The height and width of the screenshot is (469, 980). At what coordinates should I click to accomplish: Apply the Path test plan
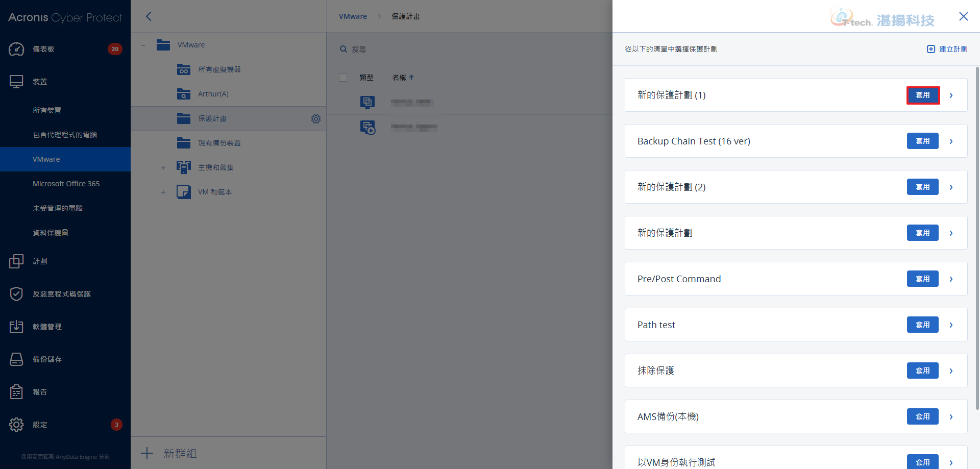pos(923,325)
